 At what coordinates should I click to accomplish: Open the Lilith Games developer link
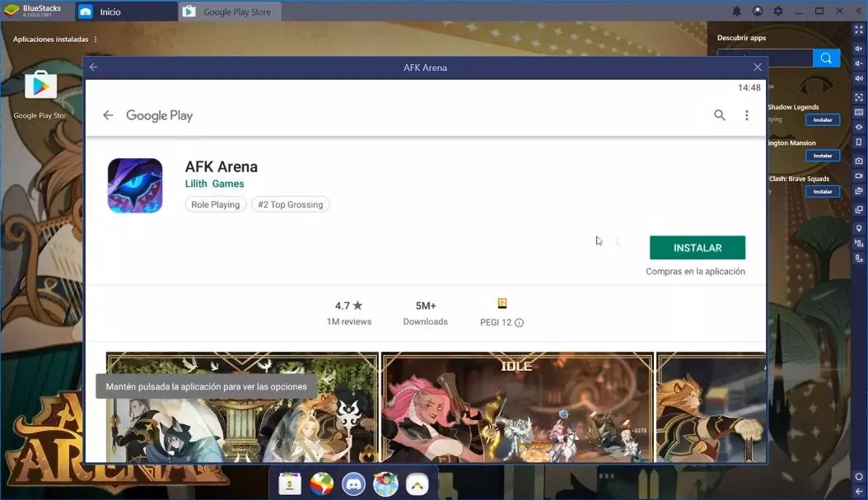click(x=214, y=184)
